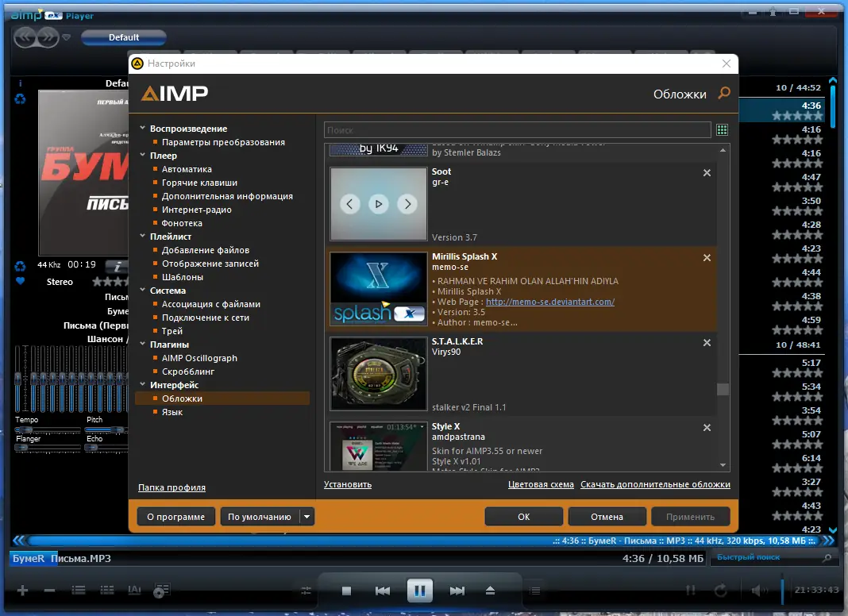Go back to the previous track
Screen dimensions: 848x616
coord(383,591)
